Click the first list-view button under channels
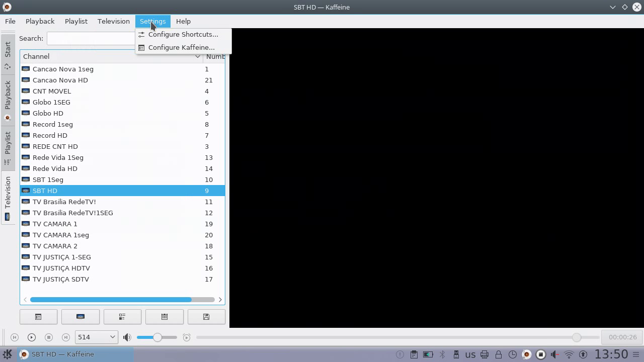644x362 pixels. point(38,317)
